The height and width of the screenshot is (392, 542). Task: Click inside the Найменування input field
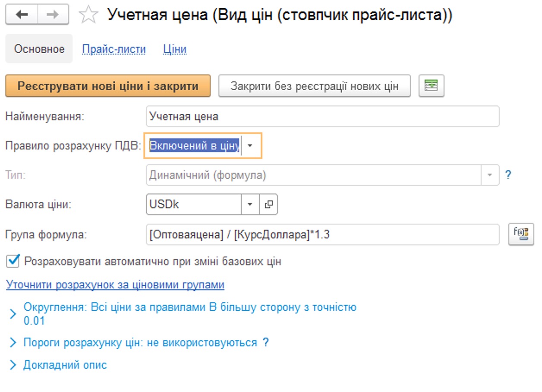[x=302, y=116]
